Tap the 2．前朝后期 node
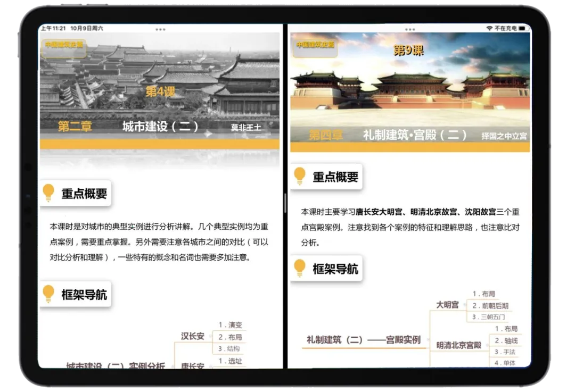This screenshot has width=575, height=392. click(490, 305)
